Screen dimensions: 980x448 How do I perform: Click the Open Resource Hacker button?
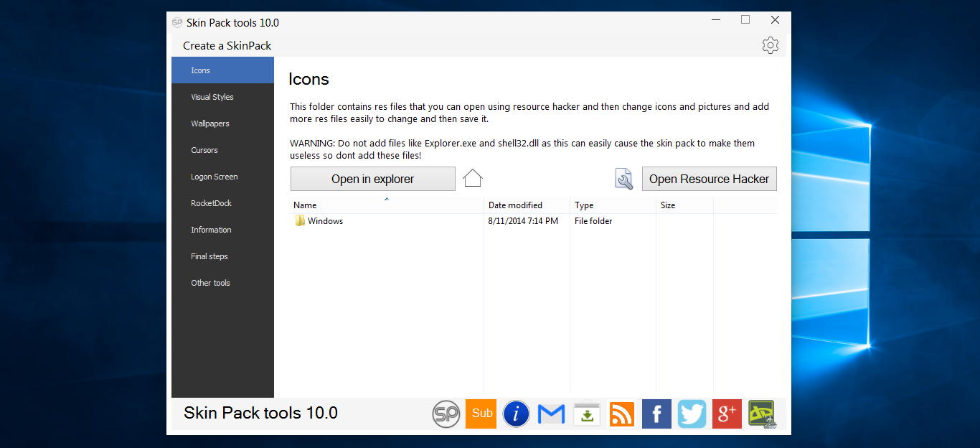[709, 179]
